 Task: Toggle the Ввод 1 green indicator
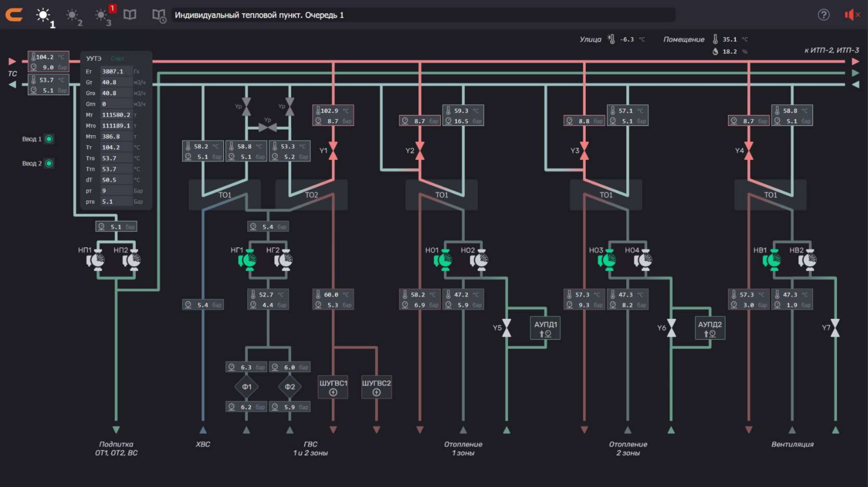[x=49, y=139]
